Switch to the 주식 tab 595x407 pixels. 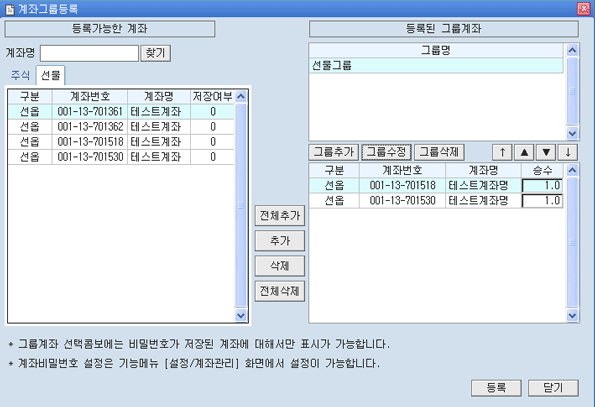(x=20, y=75)
